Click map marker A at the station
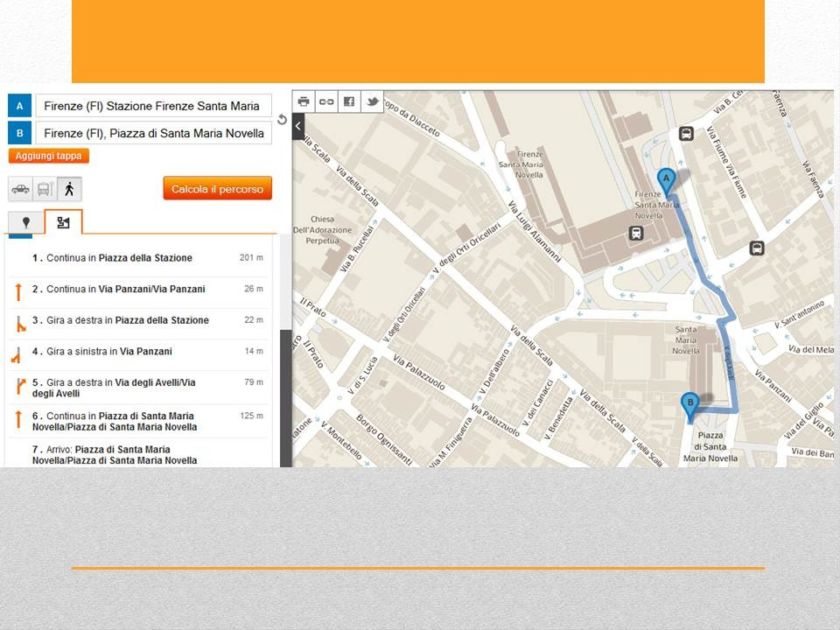The image size is (840, 630). click(666, 181)
